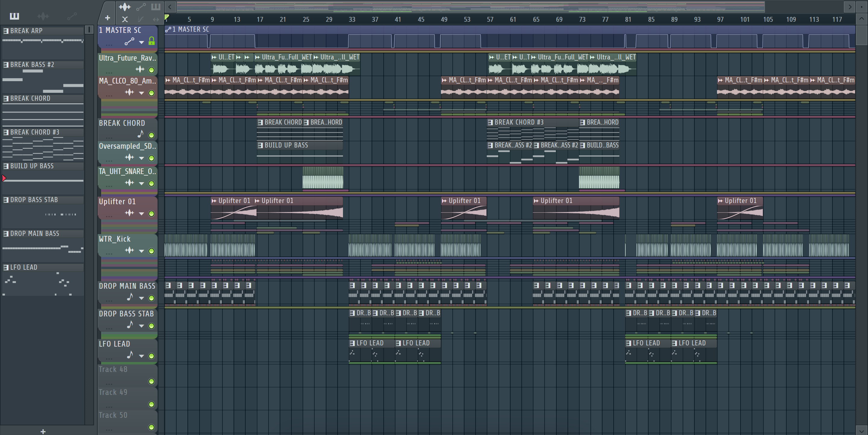Click the green playhead marker at bar 1
This screenshot has width=868, height=435.
click(166, 17)
